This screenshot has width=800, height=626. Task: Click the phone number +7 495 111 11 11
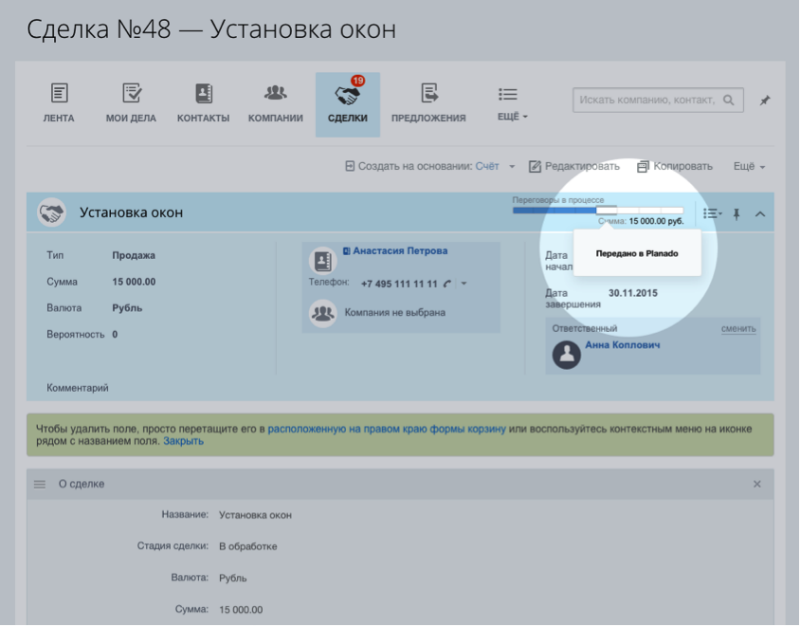click(399, 284)
